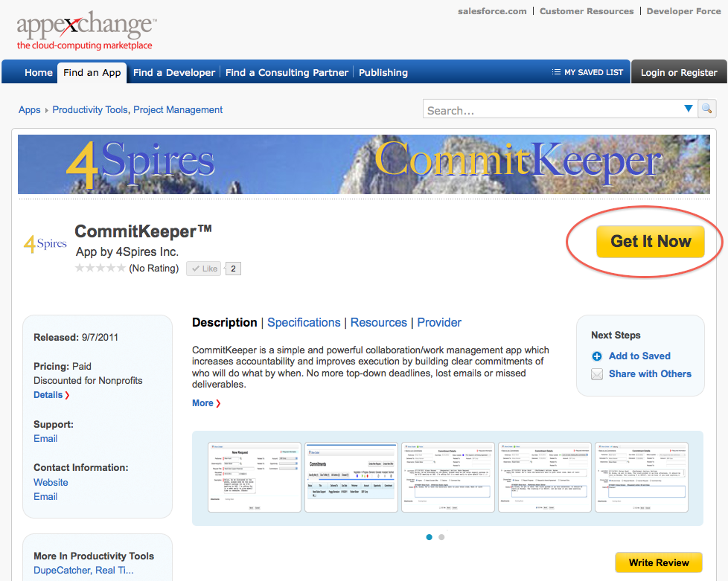728x581 pixels.
Task: Toggle the Like button for CommitKeeper
Action: tap(203, 268)
